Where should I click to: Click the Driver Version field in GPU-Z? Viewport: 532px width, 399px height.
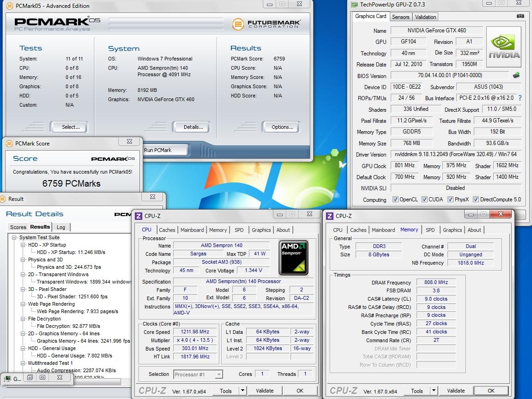tap(456, 154)
